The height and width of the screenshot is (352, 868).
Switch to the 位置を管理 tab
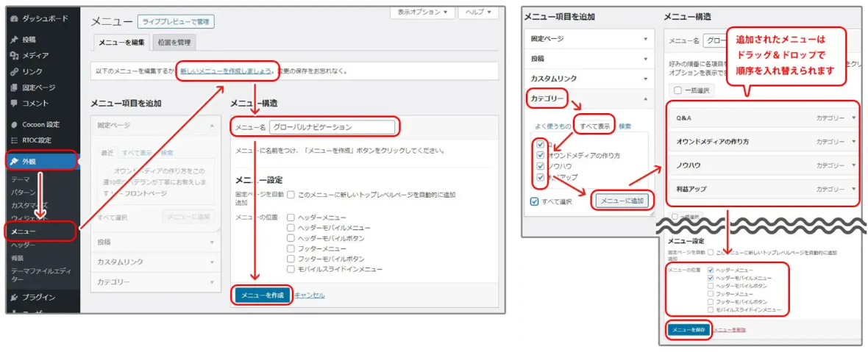[174, 43]
